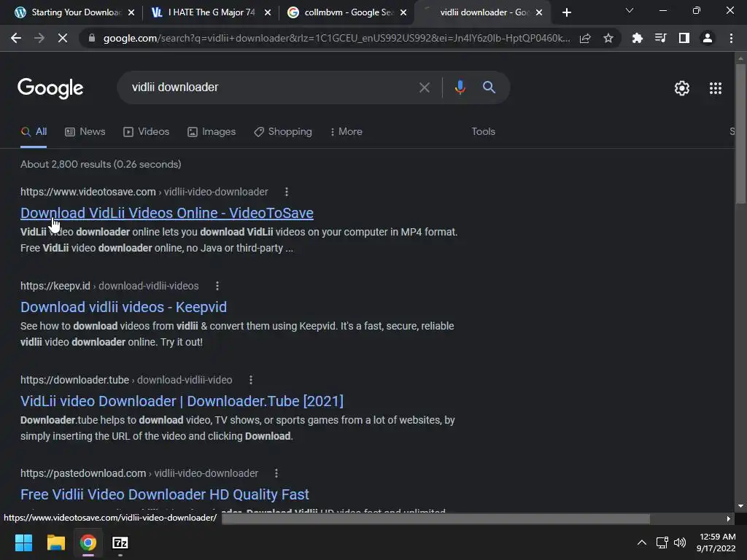Open the search Tools options
Viewport: 747px width, 560px height.
[x=483, y=131]
